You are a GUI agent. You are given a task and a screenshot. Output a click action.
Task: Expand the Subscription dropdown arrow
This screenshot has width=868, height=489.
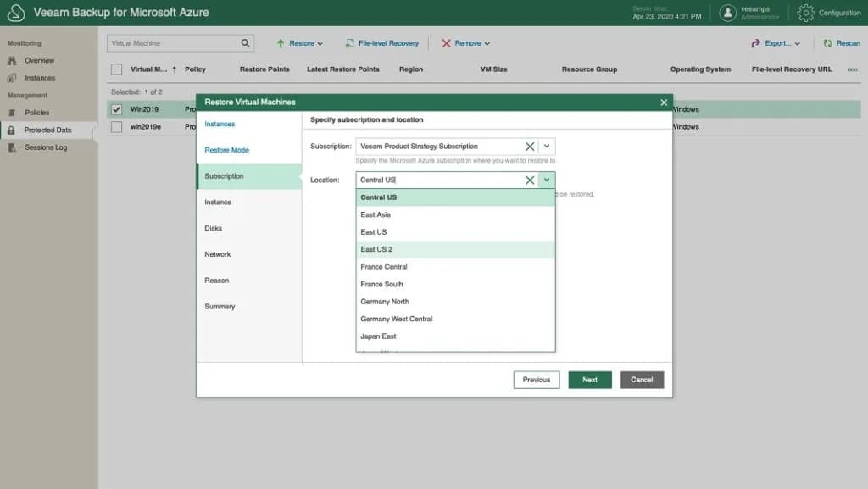coord(547,146)
